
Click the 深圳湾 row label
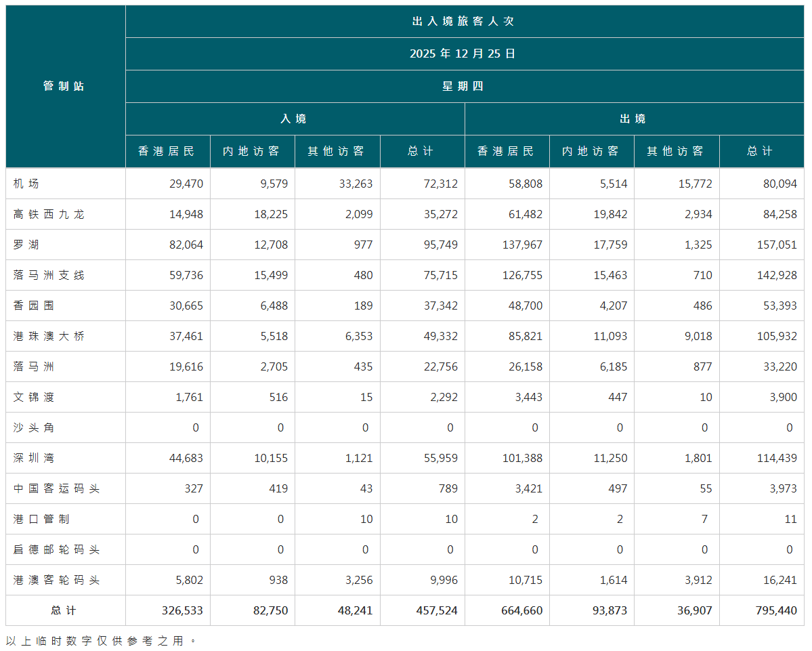pos(34,458)
